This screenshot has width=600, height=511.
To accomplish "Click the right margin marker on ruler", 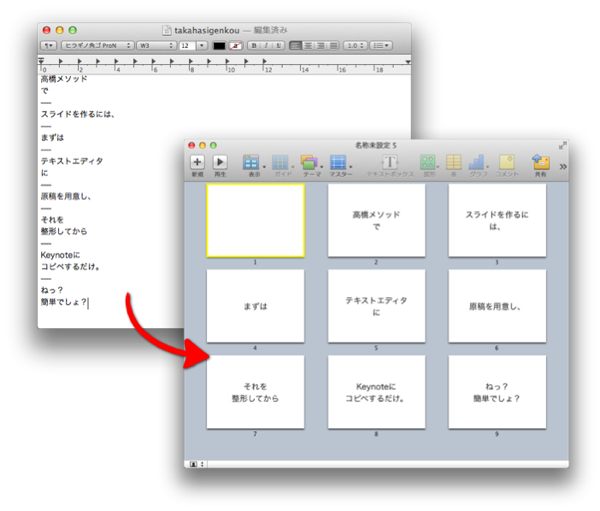I will (x=408, y=62).
